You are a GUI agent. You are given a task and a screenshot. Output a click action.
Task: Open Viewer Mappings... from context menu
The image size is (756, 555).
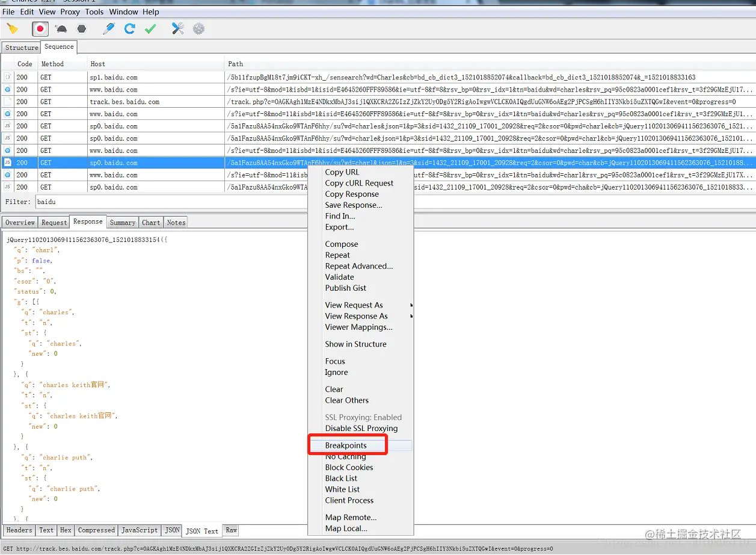coord(360,327)
